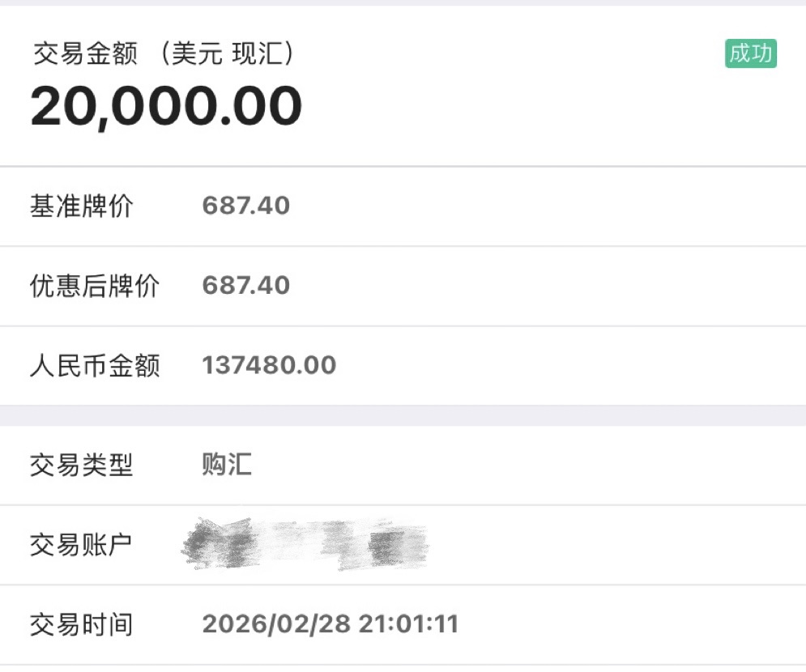The height and width of the screenshot is (672, 806).
Task: Click the 交易类型 row label
Action: point(81,466)
